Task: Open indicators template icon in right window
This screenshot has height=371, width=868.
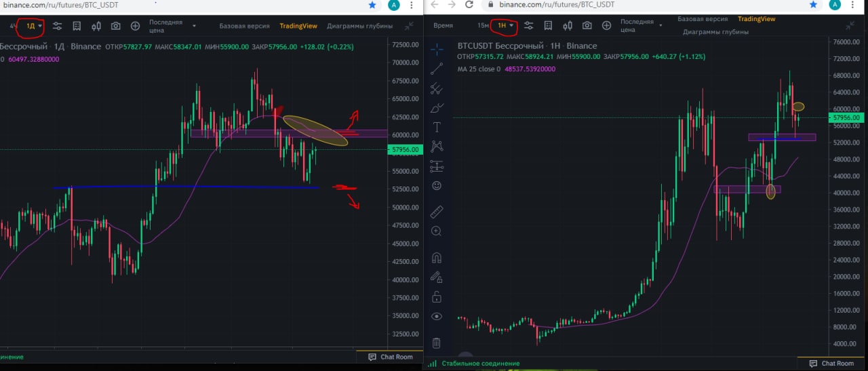Action: (548, 26)
